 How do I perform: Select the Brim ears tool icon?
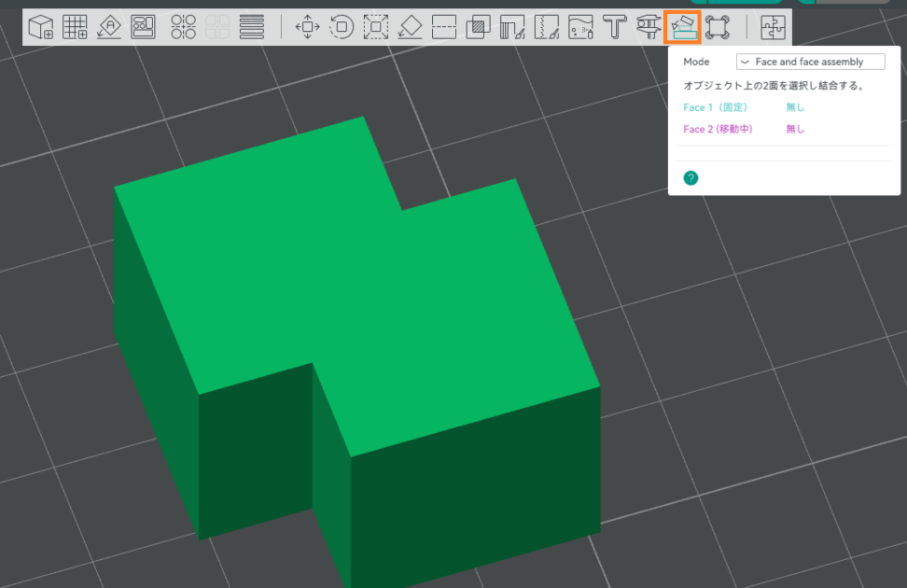[717, 27]
